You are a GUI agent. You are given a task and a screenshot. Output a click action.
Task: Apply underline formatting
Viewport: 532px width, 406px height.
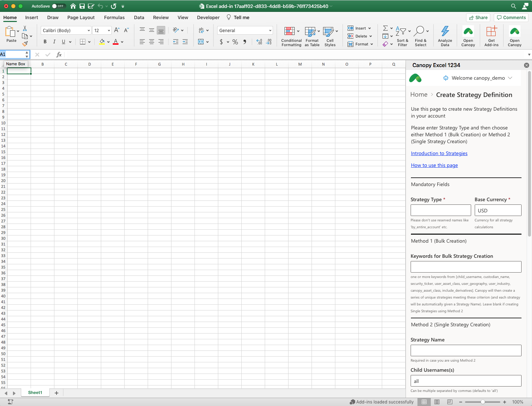tap(63, 42)
